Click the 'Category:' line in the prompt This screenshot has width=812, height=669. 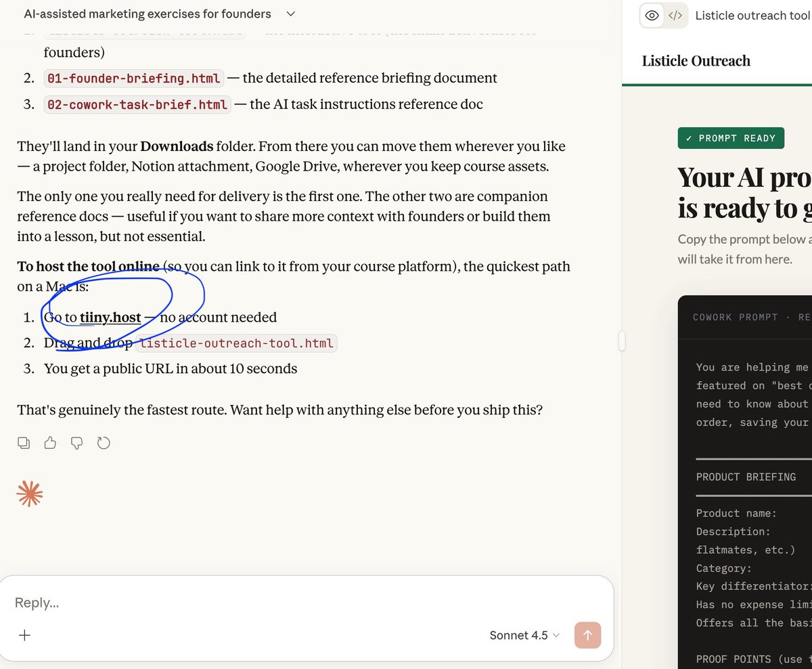724,568
